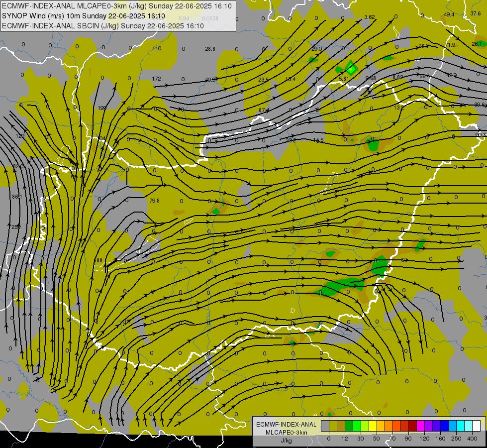Click the map value 110
487x448 pixels.
tap(157, 48)
